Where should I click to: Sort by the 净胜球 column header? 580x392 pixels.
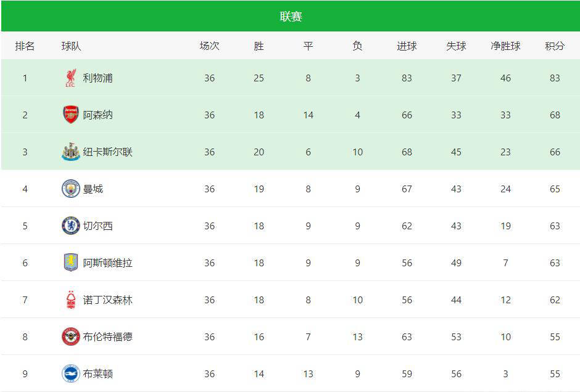[x=505, y=46]
